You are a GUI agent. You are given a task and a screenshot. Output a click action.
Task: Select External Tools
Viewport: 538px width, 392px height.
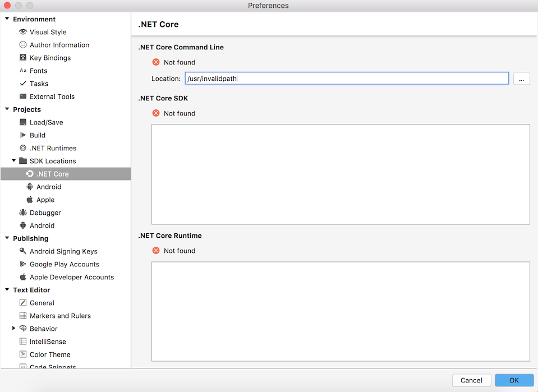[x=52, y=96]
